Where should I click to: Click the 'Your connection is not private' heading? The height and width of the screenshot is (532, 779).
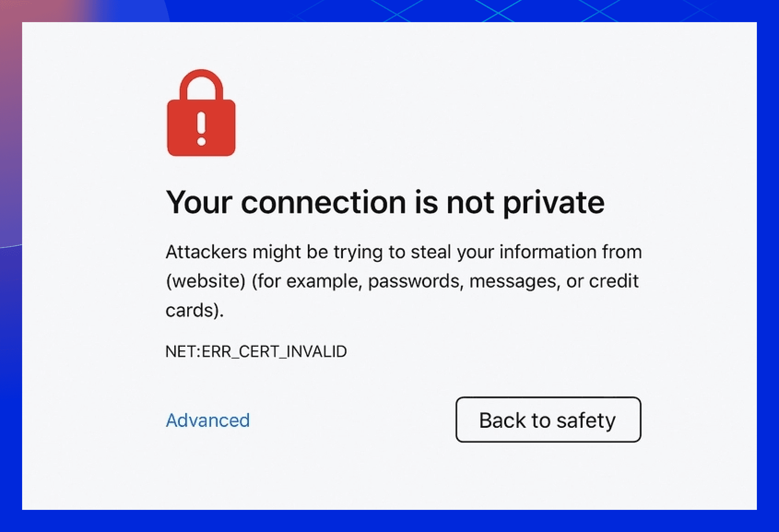tap(385, 202)
